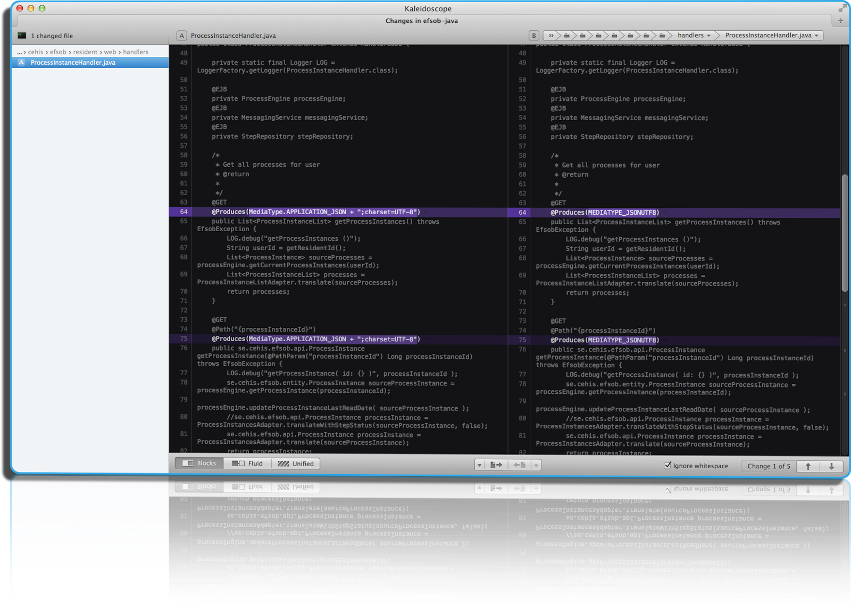This screenshot has height=616, width=851.
Task: Click 'Change 1 of 5' counter
Action: [769, 466]
